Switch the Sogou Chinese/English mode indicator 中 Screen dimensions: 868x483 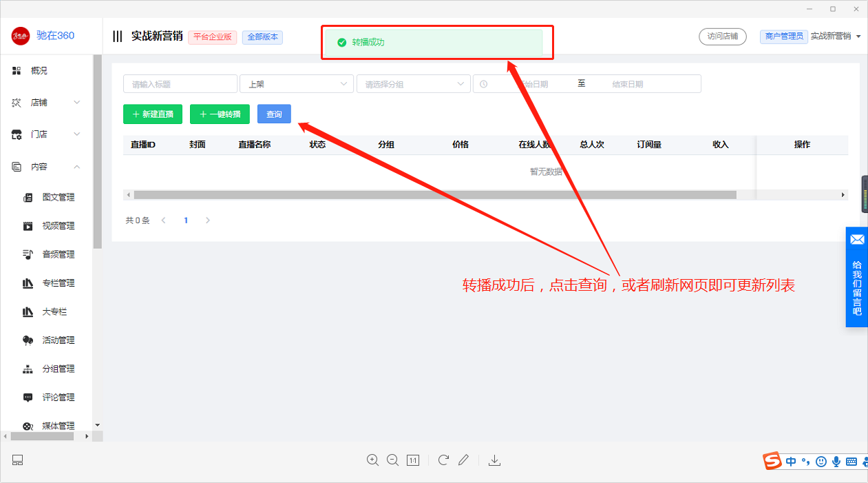[x=791, y=462]
